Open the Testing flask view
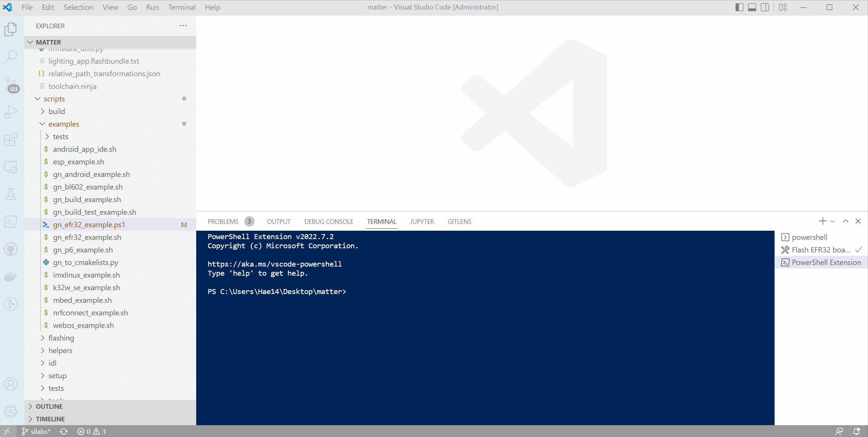Image resolution: width=868 pixels, height=437 pixels. click(11, 194)
